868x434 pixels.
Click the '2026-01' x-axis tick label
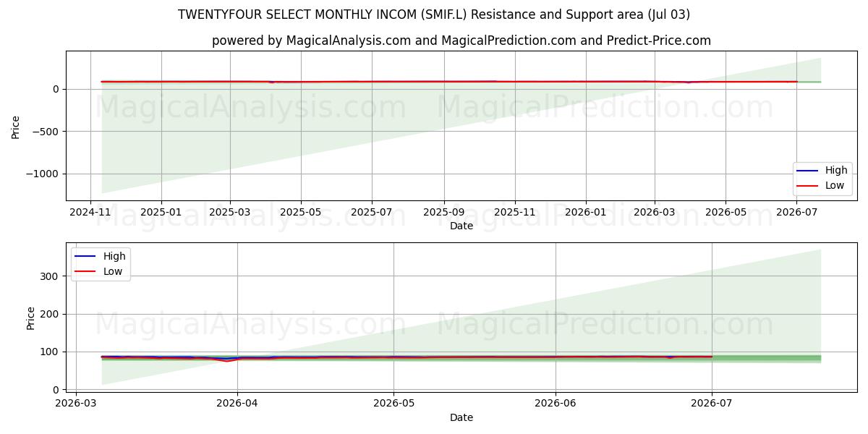pyautogui.click(x=585, y=213)
